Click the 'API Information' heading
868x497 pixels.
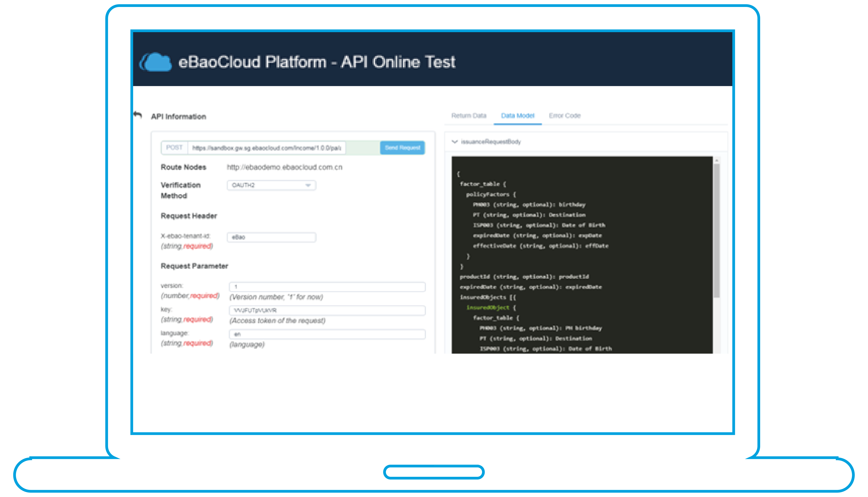178,117
